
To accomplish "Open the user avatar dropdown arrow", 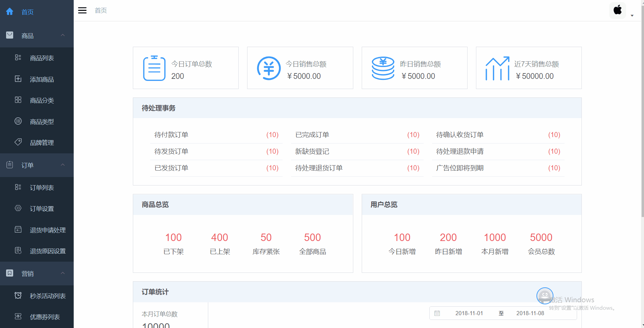I will click(x=632, y=15).
